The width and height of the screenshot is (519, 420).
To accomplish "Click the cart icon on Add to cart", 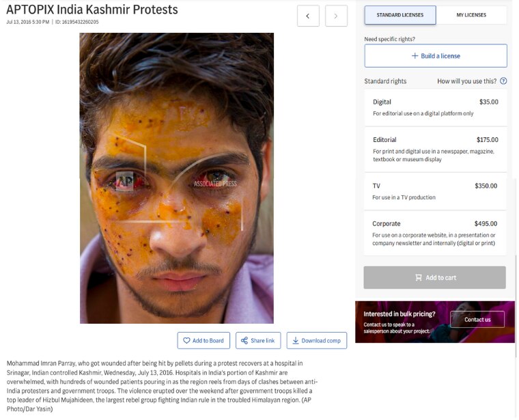I will tap(419, 278).
